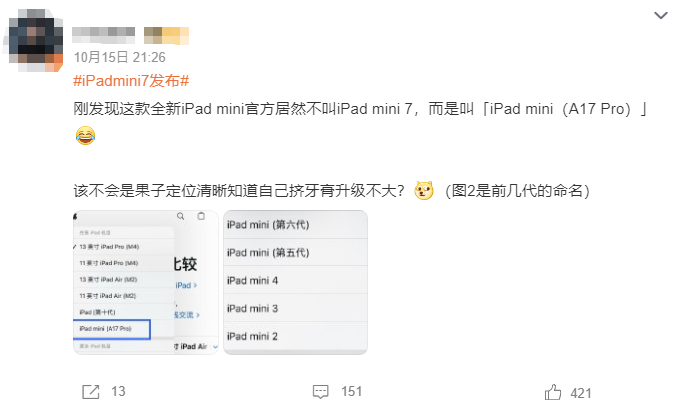Click the doge emoji in the post
The height and width of the screenshot is (407, 682).
point(424,190)
